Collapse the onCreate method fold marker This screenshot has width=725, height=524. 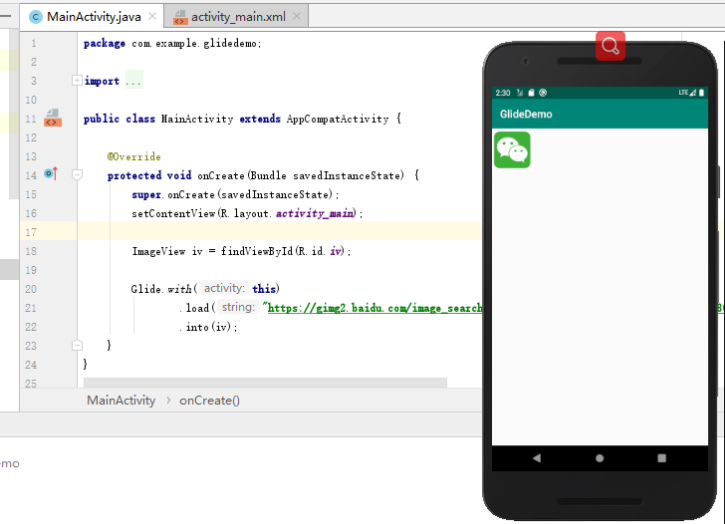(x=77, y=175)
